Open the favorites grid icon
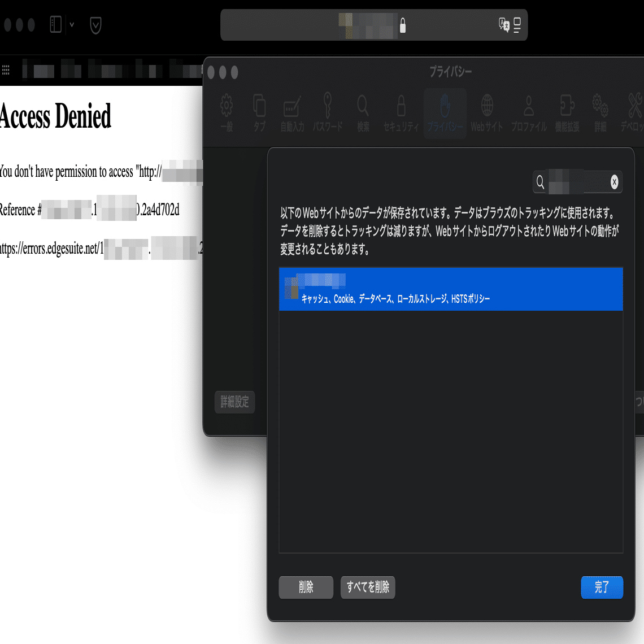The width and height of the screenshot is (644, 644). [x=6, y=70]
